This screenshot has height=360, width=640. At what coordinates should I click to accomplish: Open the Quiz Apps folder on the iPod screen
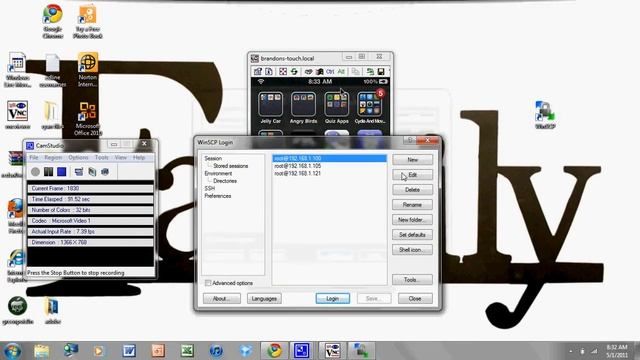(337, 104)
